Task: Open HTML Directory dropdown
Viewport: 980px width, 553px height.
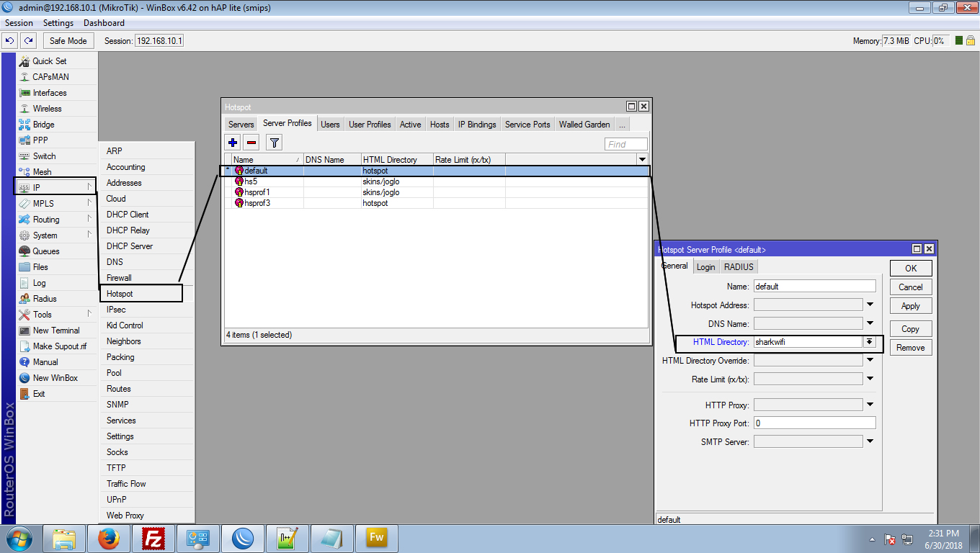Action: [870, 342]
